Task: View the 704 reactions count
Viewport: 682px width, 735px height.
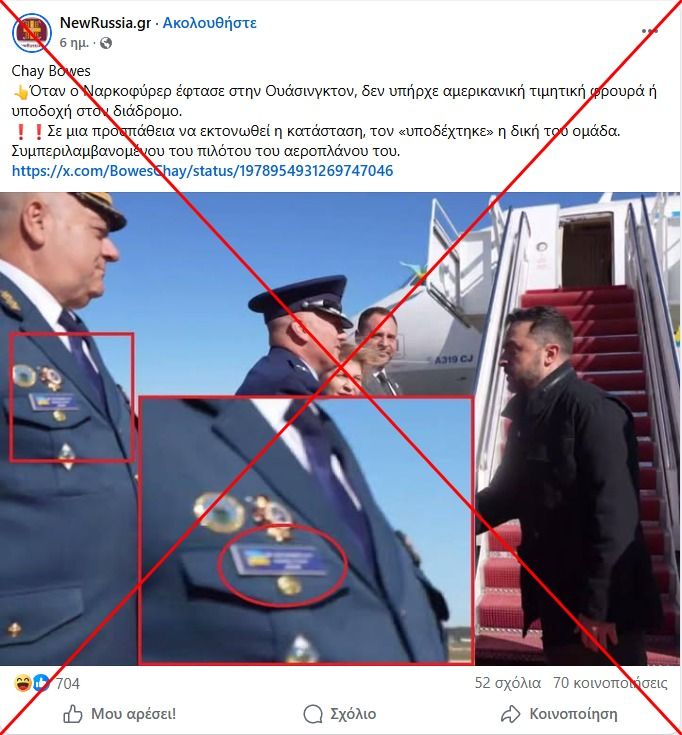Action: click(67, 684)
